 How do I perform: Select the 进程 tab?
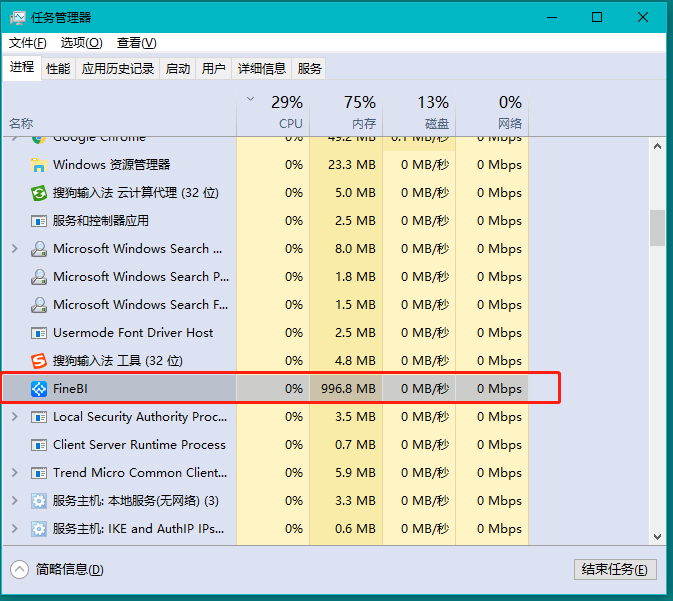pyautogui.click(x=22, y=67)
